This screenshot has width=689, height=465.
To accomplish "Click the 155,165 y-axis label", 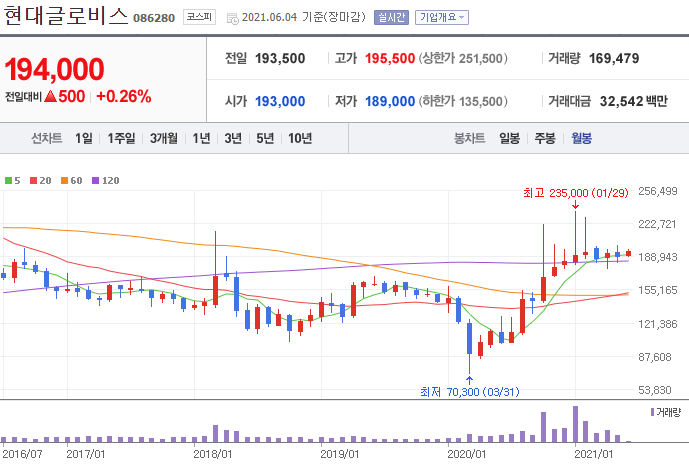I will 658,290.
